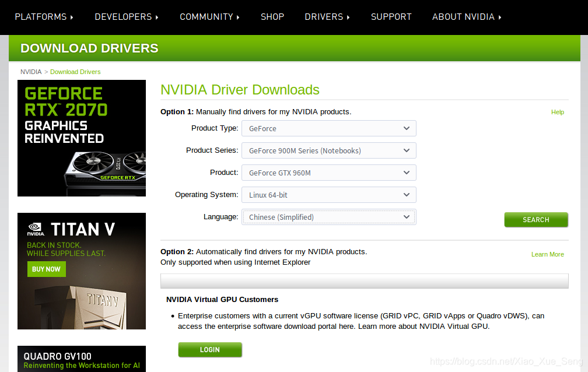The image size is (588, 372).
Task: Click the arrow next to COMMUNITY
Action: point(238,17)
